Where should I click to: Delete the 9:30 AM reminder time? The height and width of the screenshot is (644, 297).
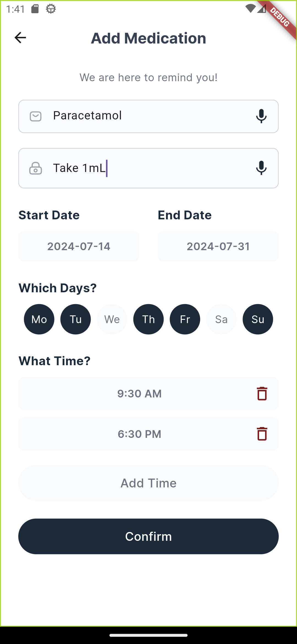click(x=262, y=394)
